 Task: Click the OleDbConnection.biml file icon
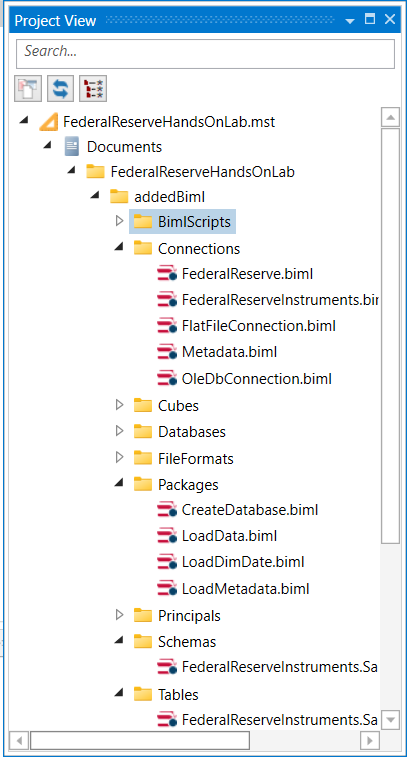(167, 378)
